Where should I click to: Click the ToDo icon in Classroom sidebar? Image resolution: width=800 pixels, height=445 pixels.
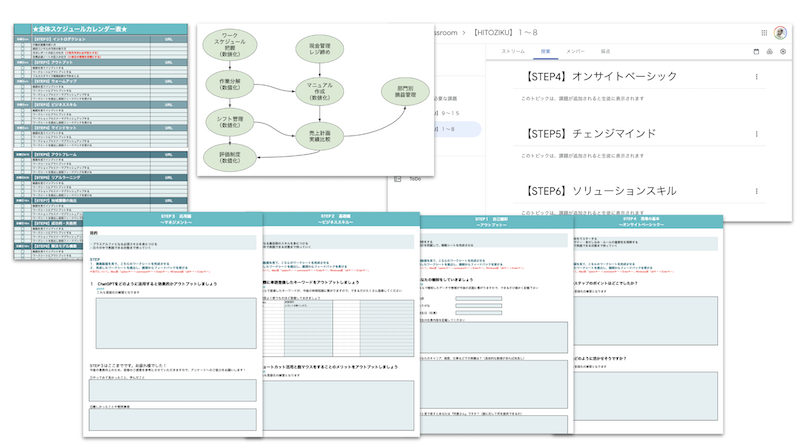coord(398,179)
